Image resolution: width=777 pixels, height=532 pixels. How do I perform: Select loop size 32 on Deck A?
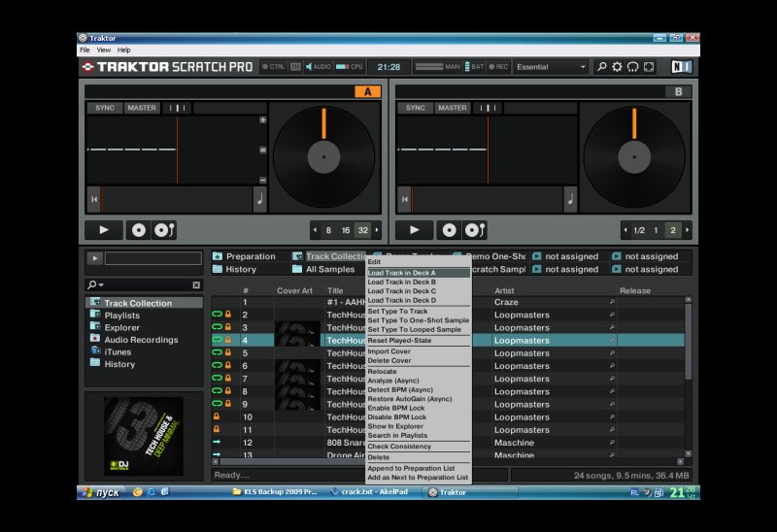(x=363, y=230)
